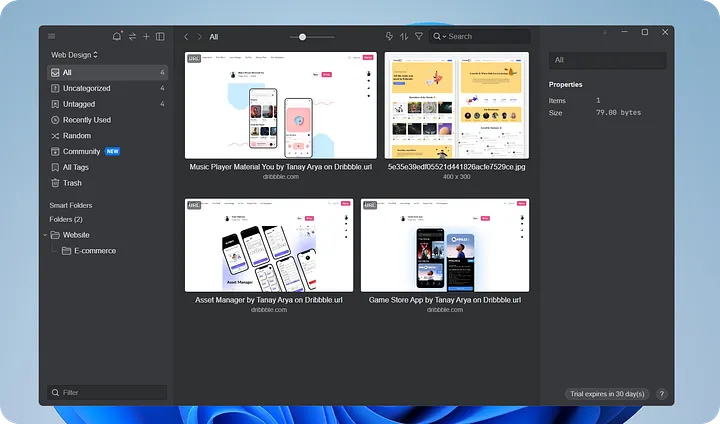This screenshot has height=424, width=720.
Task: Click Trial expires in 30 day(s) button
Action: point(607,394)
